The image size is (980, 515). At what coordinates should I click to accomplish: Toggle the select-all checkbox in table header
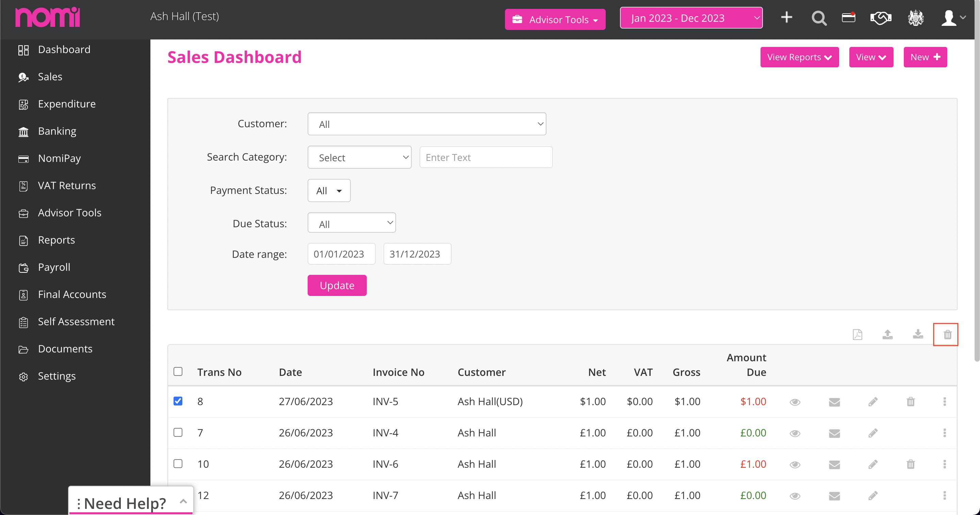[x=178, y=371]
